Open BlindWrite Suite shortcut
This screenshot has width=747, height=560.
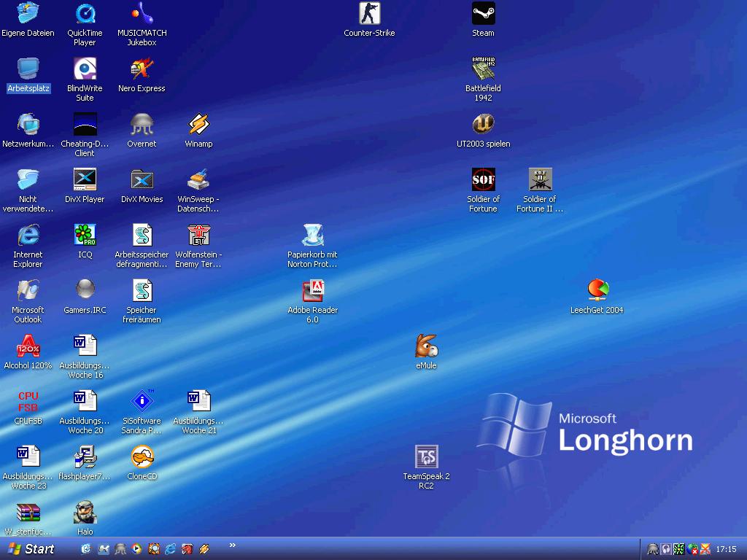[x=85, y=69]
